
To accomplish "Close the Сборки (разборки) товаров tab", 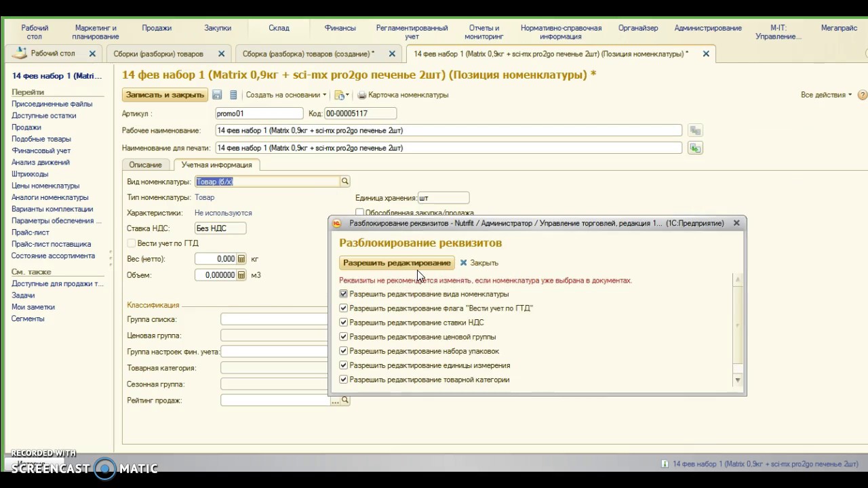I will coord(221,54).
